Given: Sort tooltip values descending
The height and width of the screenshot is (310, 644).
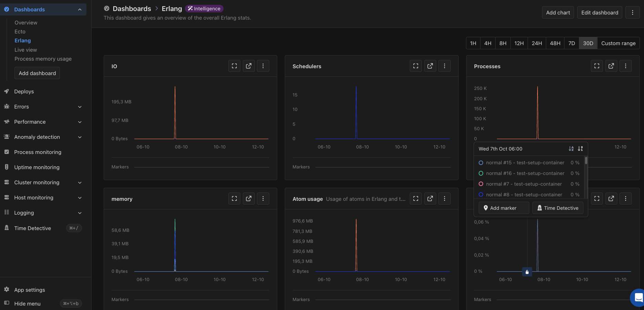Looking at the screenshot, I should click(x=580, y=149).
